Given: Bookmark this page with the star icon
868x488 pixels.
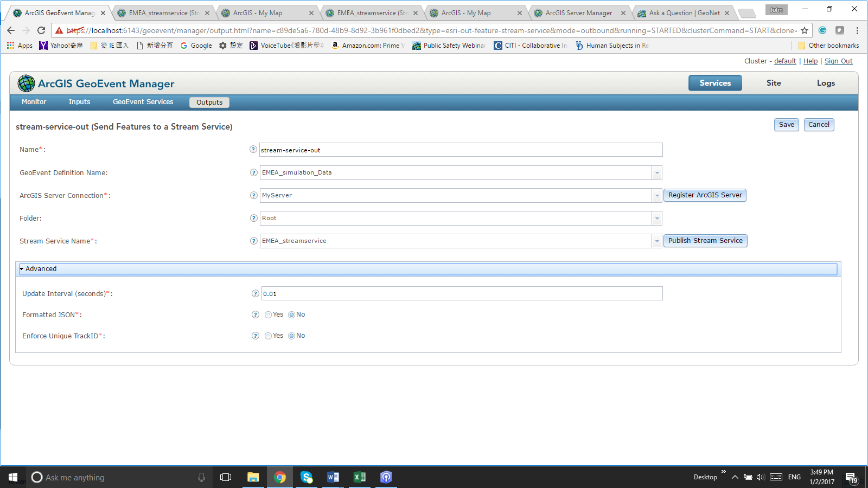Looking at the screenshot, I should coord(805,30).
